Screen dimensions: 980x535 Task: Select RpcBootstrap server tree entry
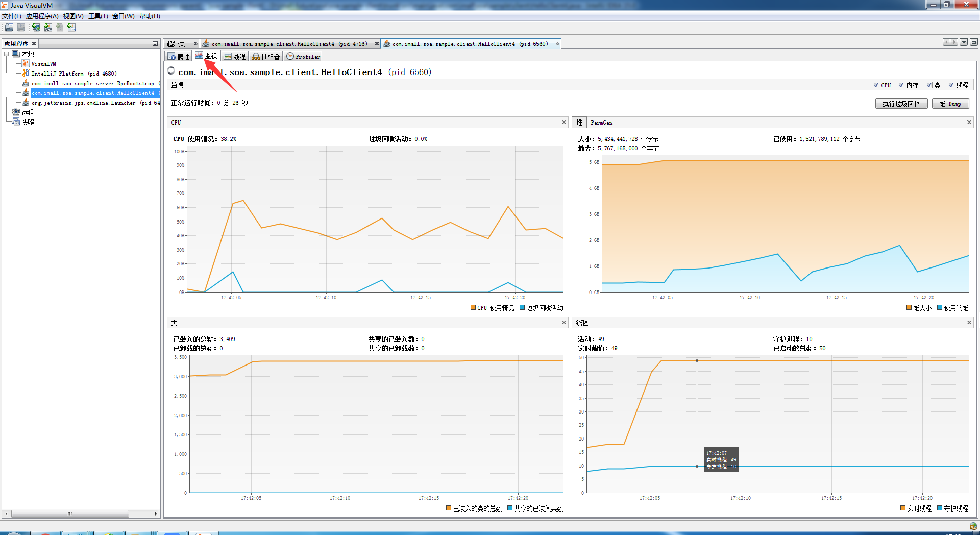click(95, 83)
